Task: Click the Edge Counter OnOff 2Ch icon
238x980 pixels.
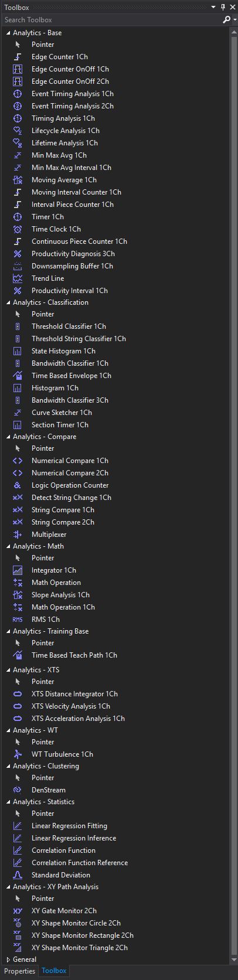Action: pos(18,81)
